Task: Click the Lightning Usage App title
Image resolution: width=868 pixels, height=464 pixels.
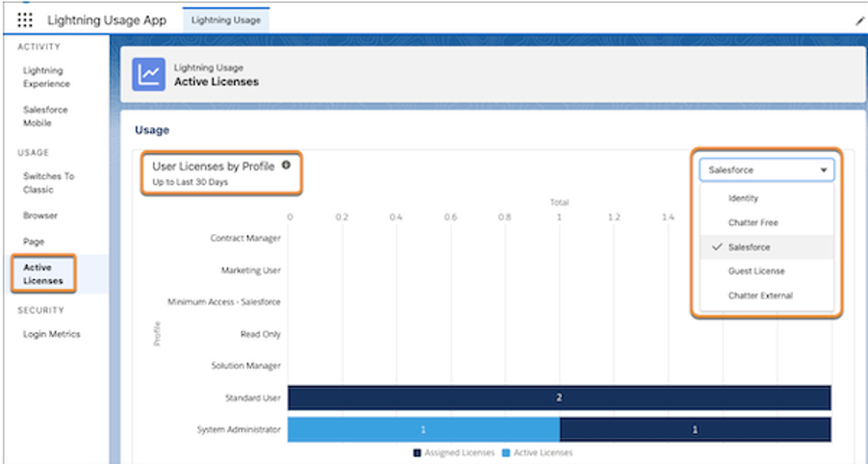Action: click(107, 20)
